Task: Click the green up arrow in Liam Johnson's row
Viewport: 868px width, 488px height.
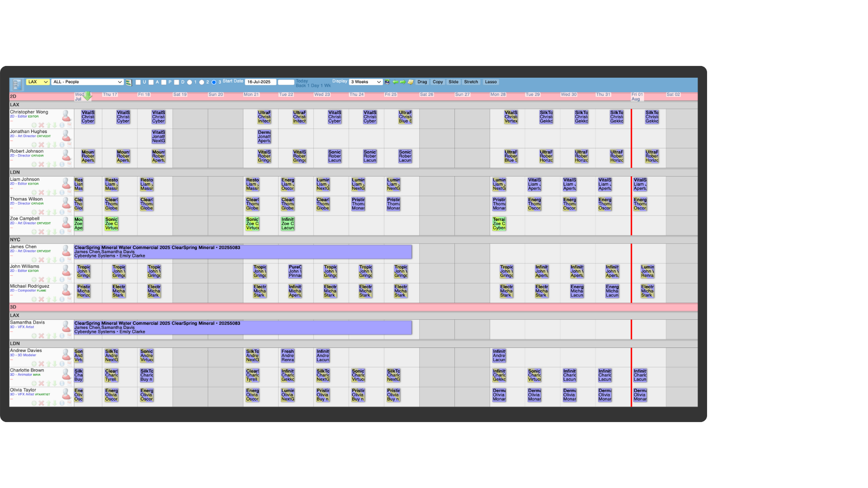Action: click(x=48, y=192)
